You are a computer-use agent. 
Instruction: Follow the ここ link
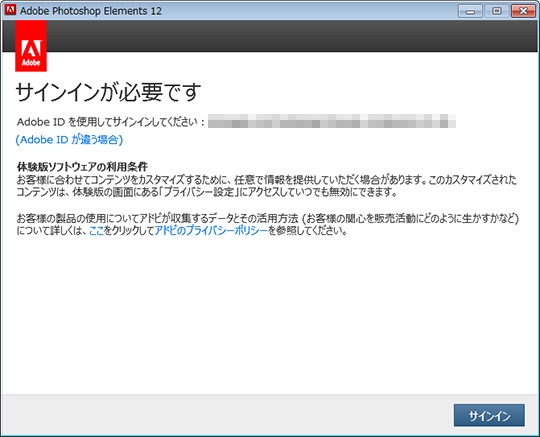coord(96,230)
